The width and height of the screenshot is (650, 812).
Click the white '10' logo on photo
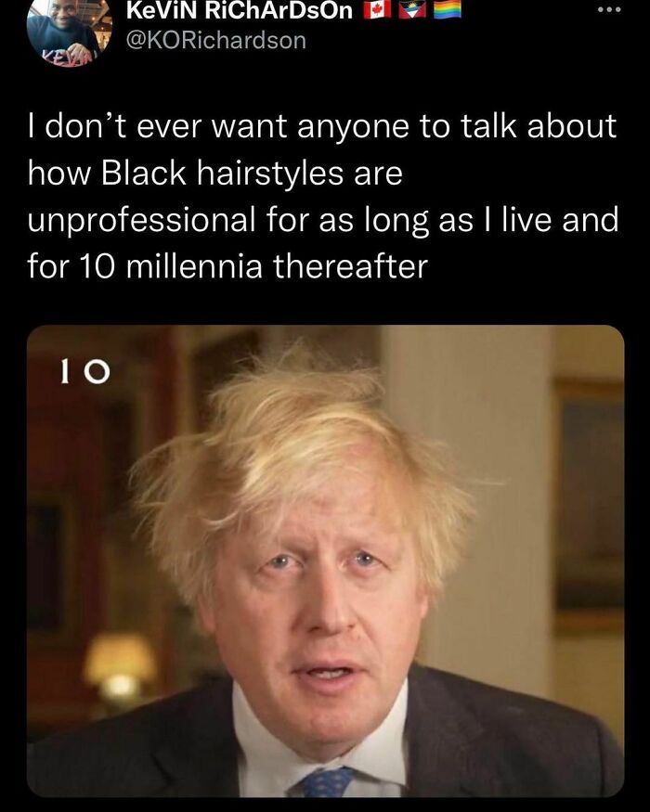[85, 372]
